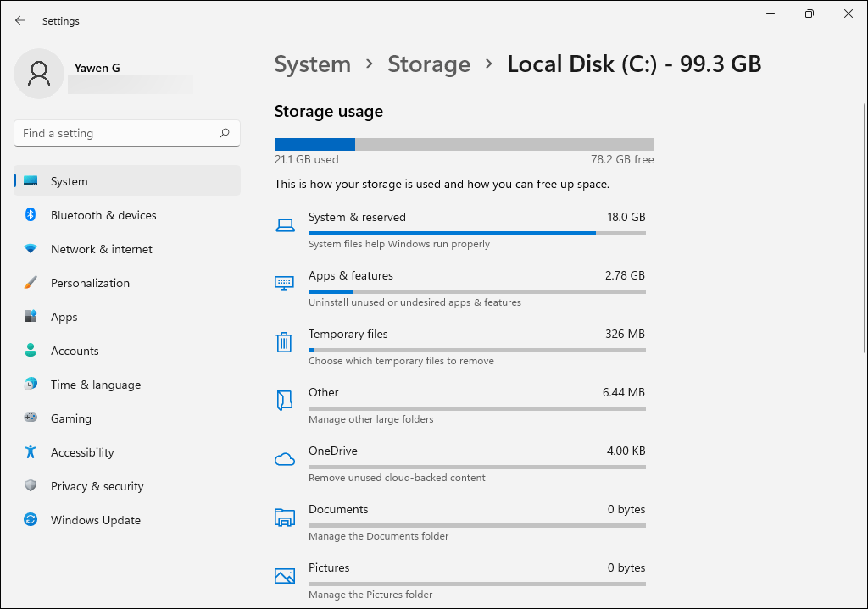Open Documents storage details
The width and height of the screenshot is (868, 609).
(x=460, y=522)
